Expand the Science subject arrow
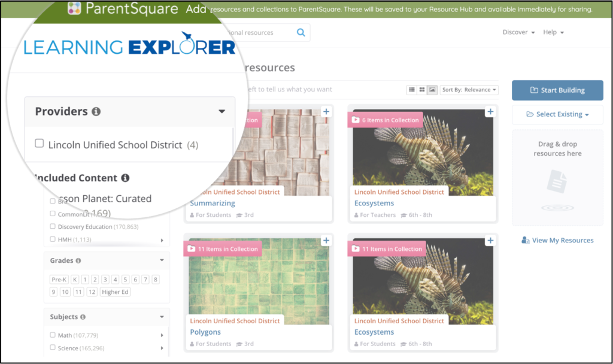 (x=162, y=348)
